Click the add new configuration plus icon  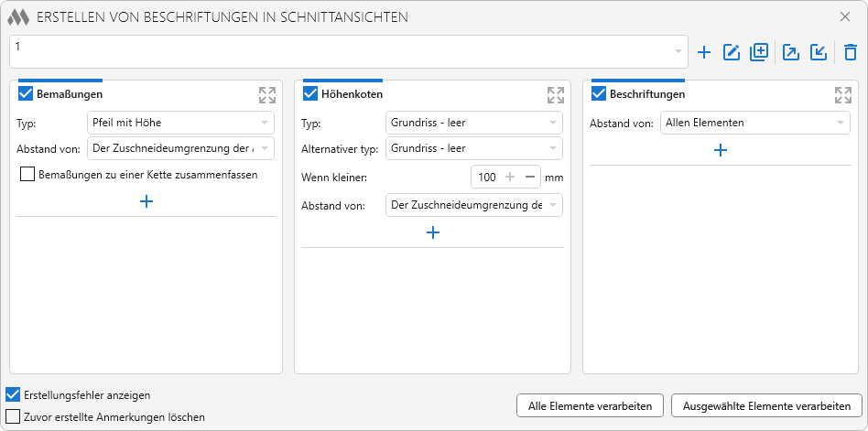pyautogui.click(x=704, y=53)
